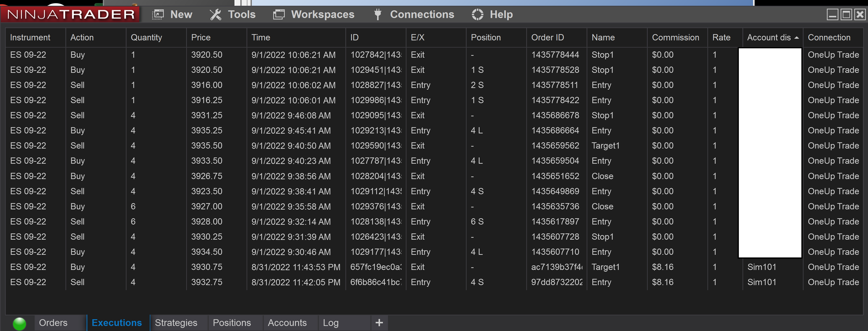Viewport: 868px width, 331px height.
Task: Sort by Position column header
Action: coord(496,37)
